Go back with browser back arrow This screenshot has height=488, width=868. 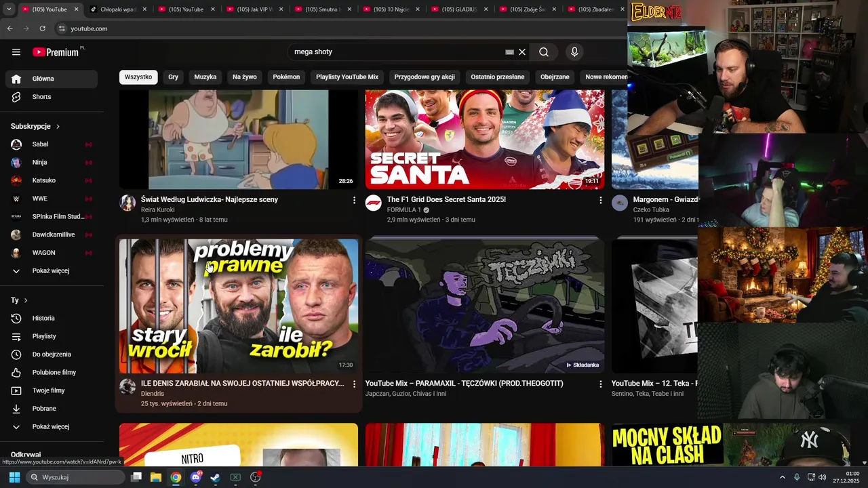9,28
